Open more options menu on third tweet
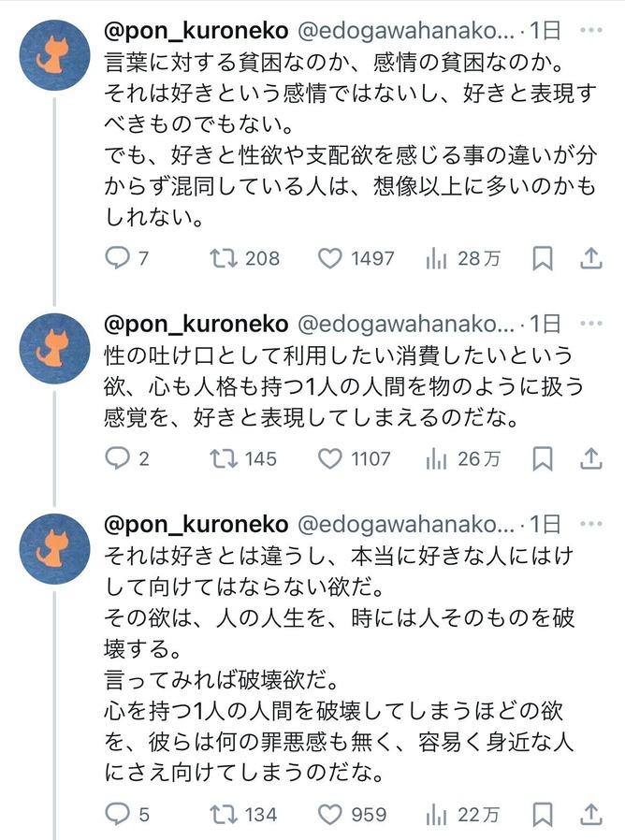Screen dimensions: 625x840 (x=590, y=524)
